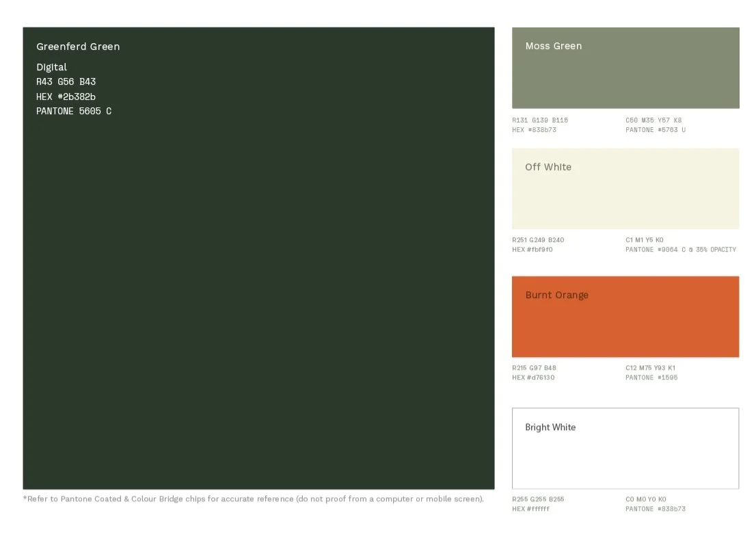The height and width of the screenshot is (541, 756).
Task: Select the 'R255 G255 B255' value
Action: (538, 499)
